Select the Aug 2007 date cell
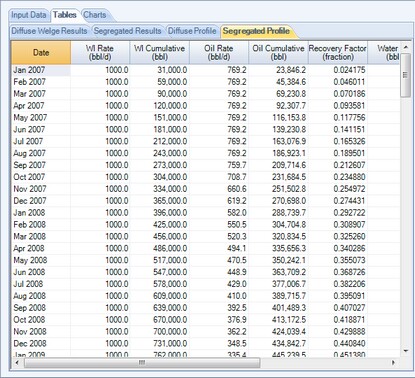This screenshot has height=378, width=415. (41, 153)
